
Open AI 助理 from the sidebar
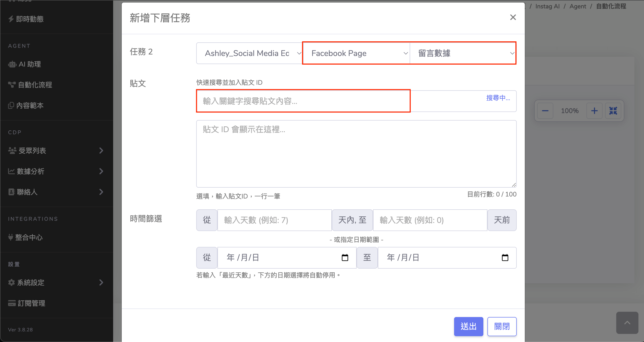(30, 64)
